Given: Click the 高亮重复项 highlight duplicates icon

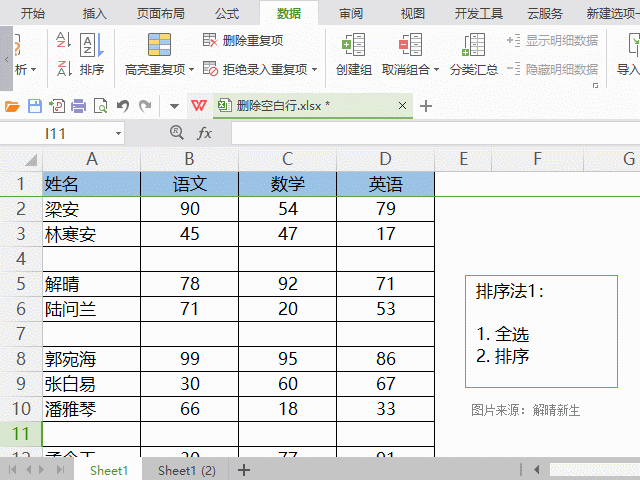Looking at the screenshot, I should pyautogui.click(x=159, y=44).
